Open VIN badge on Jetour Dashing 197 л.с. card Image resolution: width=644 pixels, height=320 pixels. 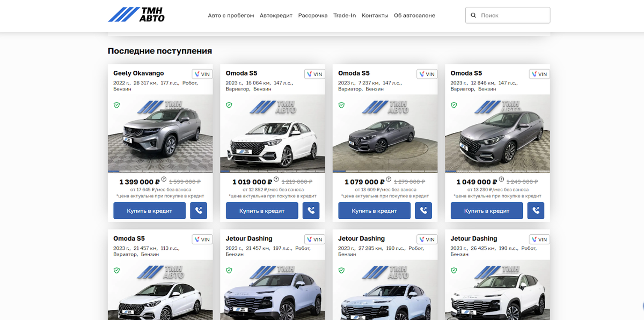(x=314, y=239)
